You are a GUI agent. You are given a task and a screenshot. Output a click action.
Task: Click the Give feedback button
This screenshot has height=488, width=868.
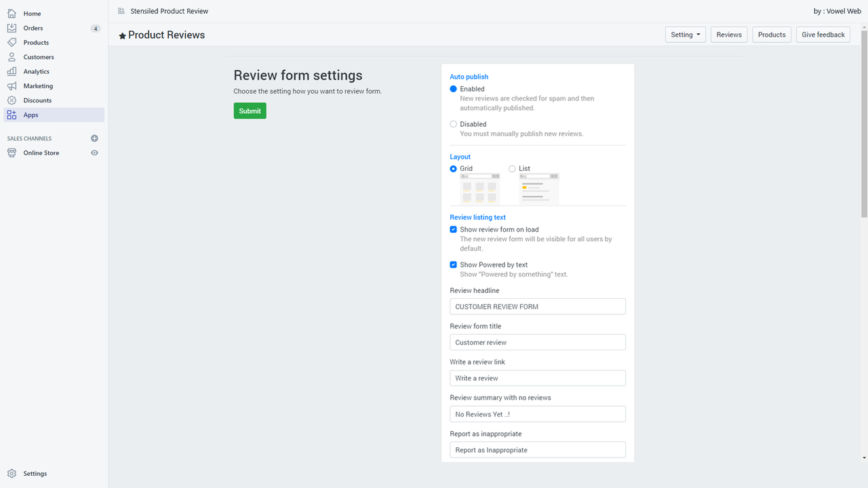[823, 34]
